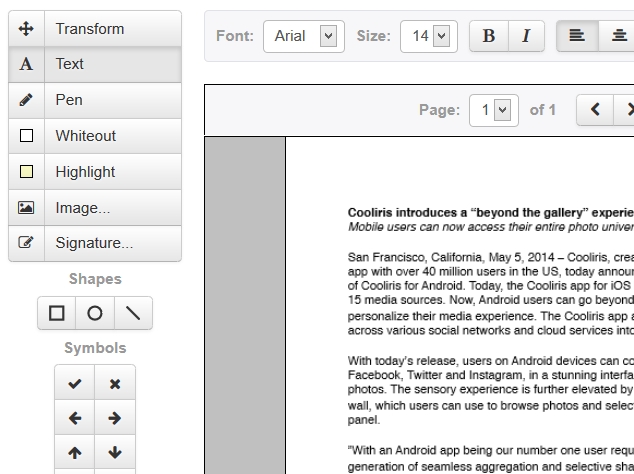This screenshot has width=634, height=474.
Task: Choose the Pen tool label
Action: click(69, 100)
